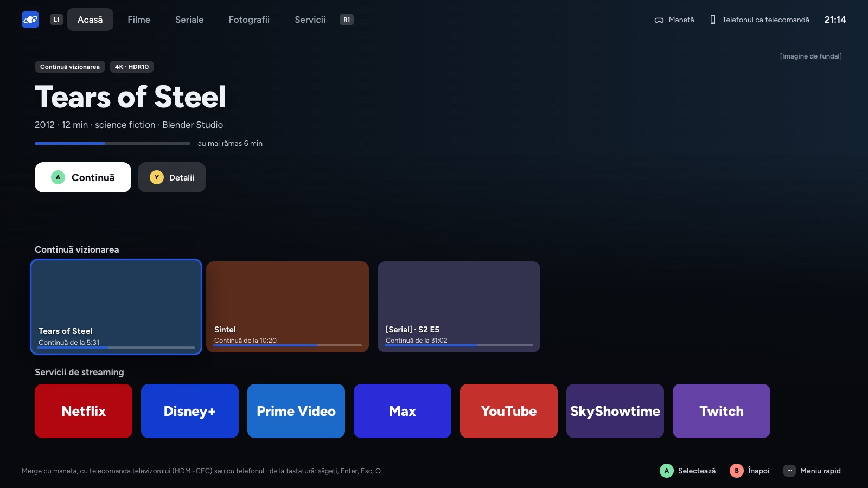Click the red B Înapoi icon
Screen dimensions: 868x488
coord(737,471)
